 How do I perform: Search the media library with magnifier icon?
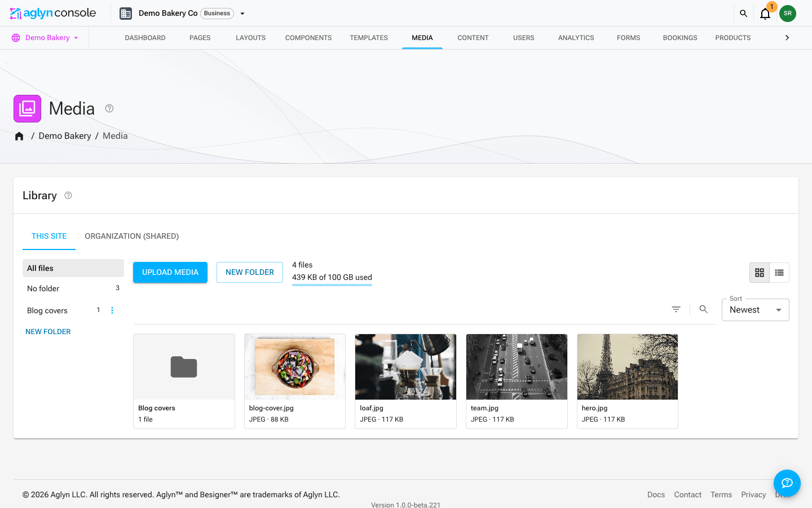tap(703, 309)
